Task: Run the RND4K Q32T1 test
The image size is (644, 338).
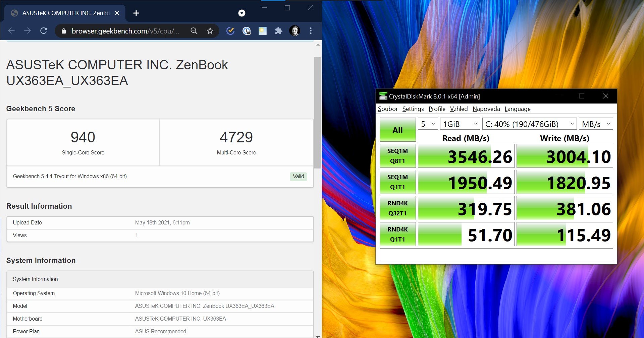Action: pyautogui.click(x=397, y=208)
